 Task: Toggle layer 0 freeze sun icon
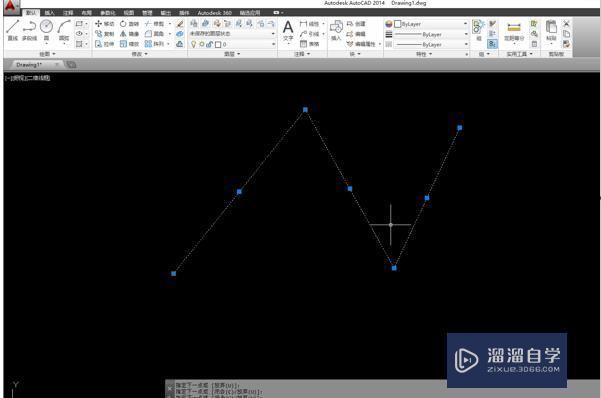[202, 44]
